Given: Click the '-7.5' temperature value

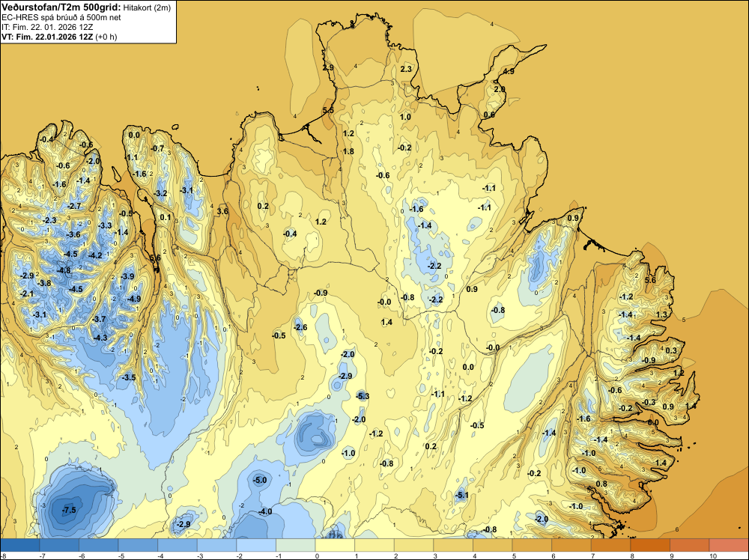Looking at the screenshot, I should click(69, 510).
